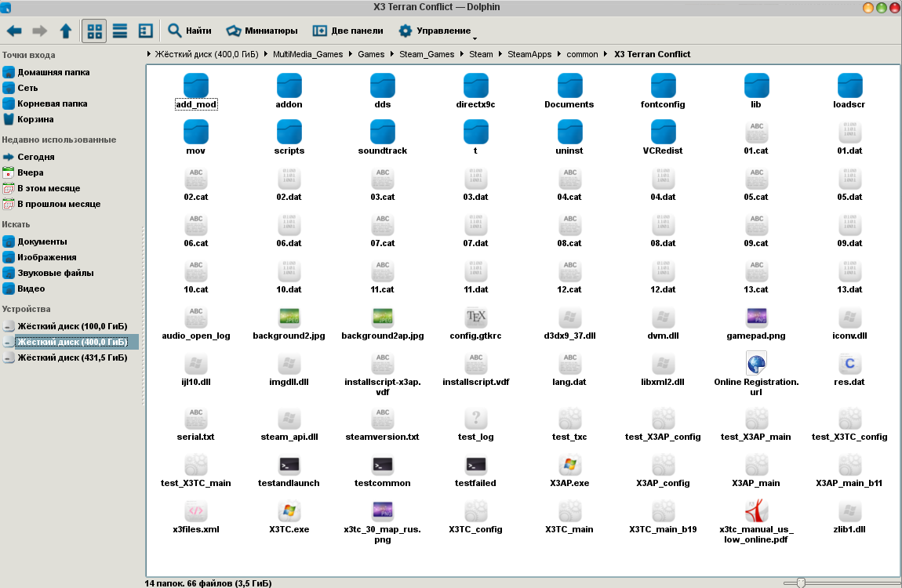Navigate to SteamApps in breadcrumb

coord(529,54)
